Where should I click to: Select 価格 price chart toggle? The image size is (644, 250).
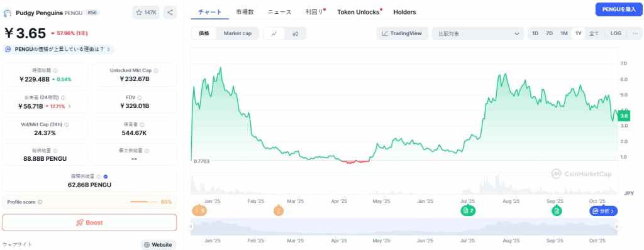pyautogui.click(x=204, y=34)
